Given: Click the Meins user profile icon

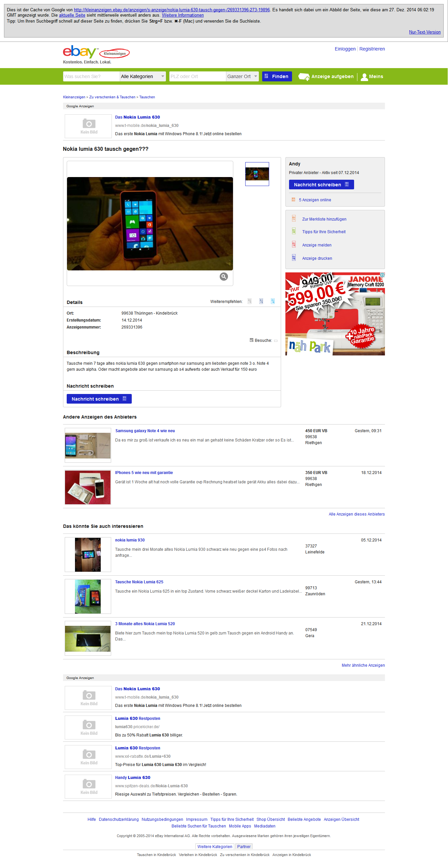Looking at the screenshot, I should coord(364,77).
